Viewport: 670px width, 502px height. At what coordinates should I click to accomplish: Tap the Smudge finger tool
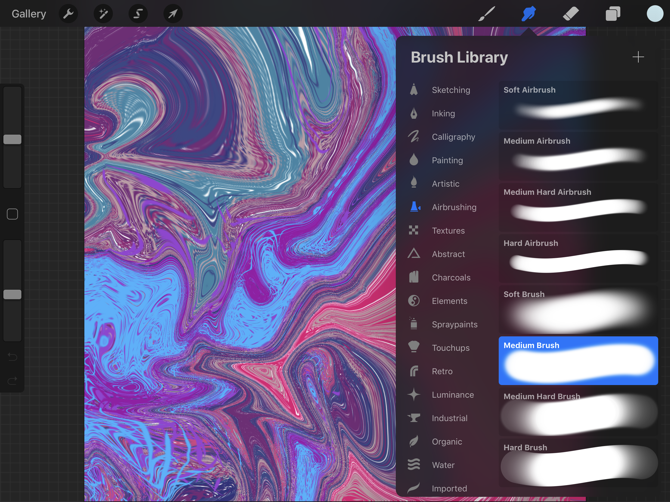pos(529,14)
